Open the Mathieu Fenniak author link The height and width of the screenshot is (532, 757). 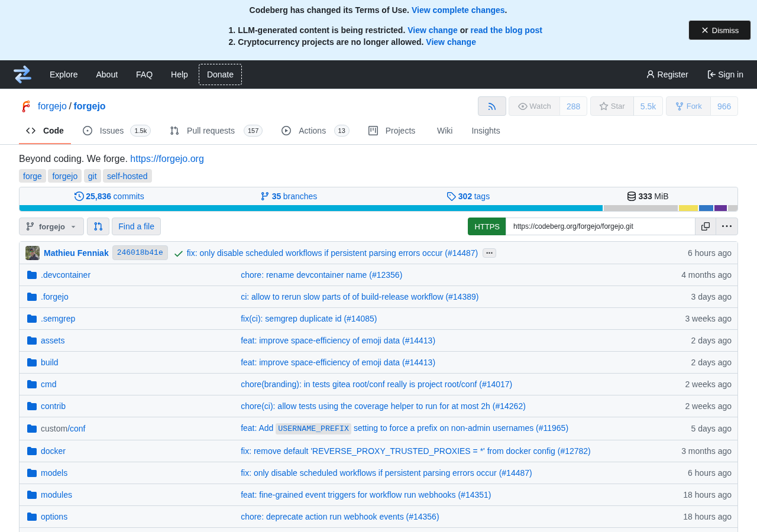(x=76, y=253)
